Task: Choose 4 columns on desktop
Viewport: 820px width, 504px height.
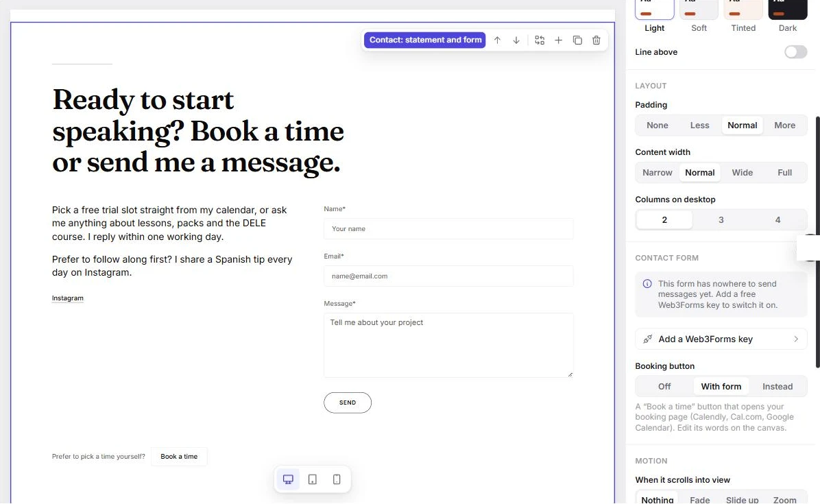Action: pyautogui.click(x=777, y=220)
